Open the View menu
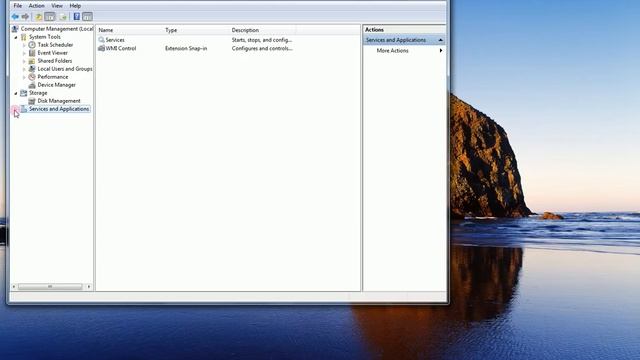Screen dimensions: 640x360 (57, 6)
